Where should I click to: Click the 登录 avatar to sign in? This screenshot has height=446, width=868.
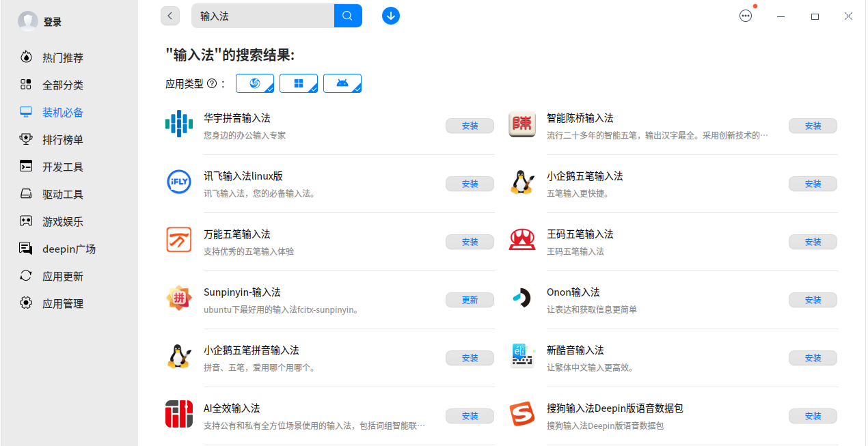point(27,21)
